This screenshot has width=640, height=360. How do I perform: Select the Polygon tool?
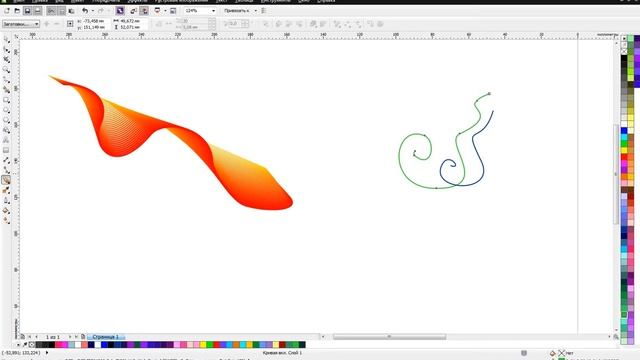point(6,120)
